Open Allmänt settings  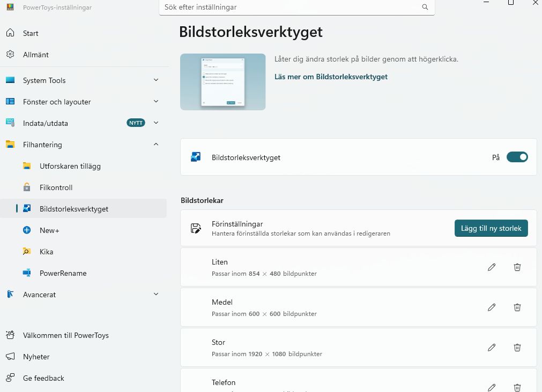point(83,55)
